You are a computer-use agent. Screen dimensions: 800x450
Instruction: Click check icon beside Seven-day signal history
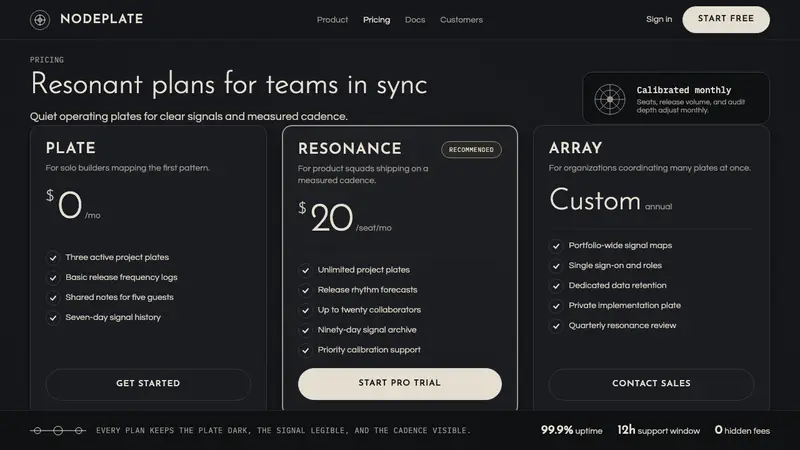tap(53, 318)
